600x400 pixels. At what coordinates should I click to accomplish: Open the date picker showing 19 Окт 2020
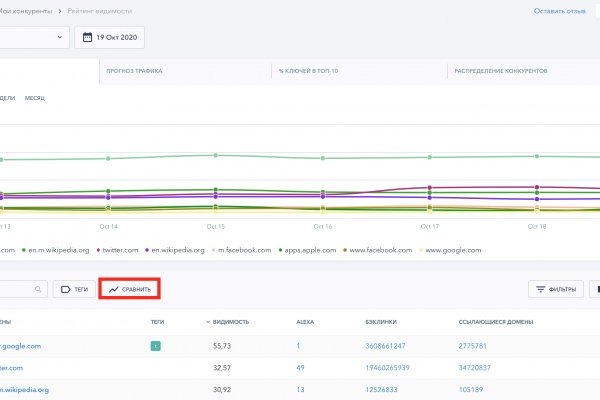click(119, 38)
